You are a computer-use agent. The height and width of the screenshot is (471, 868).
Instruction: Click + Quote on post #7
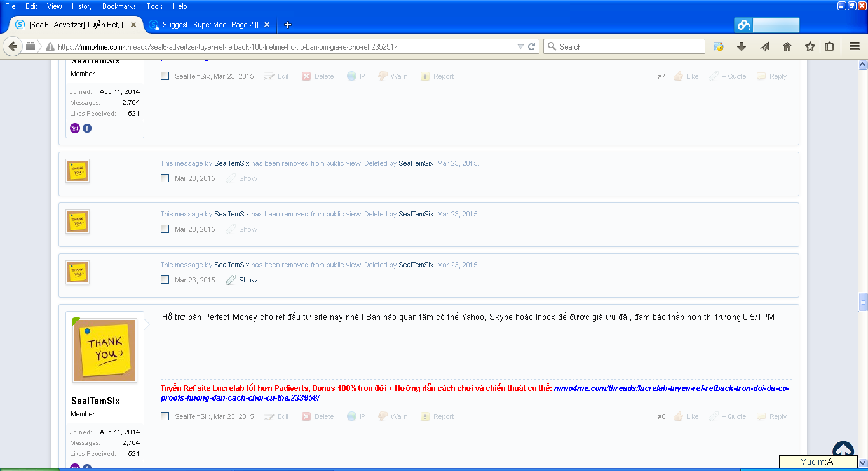728,76
